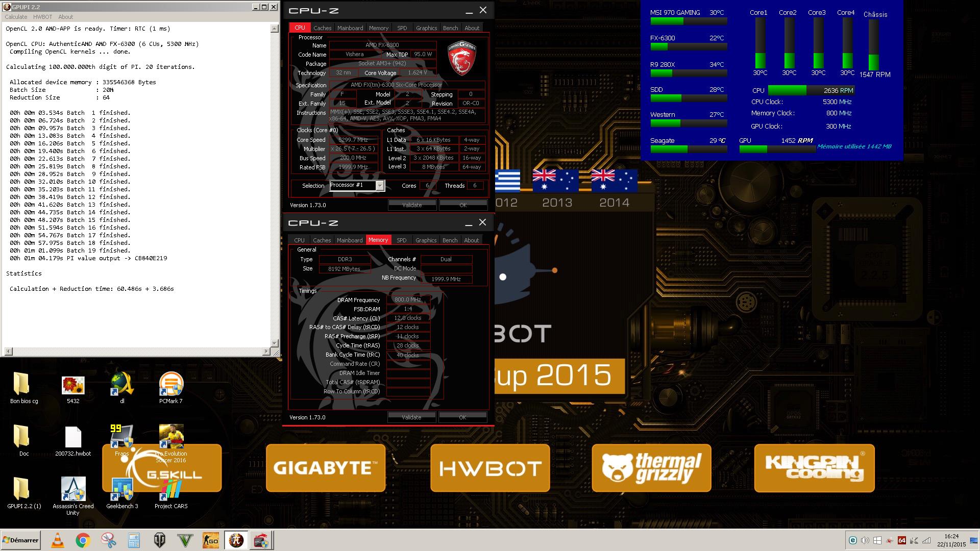Image resolution: width=980 pixels, height=551 pixels.
Task: Select the GPUPI 2.2 (1) folder
Action: tap(24, 493)
